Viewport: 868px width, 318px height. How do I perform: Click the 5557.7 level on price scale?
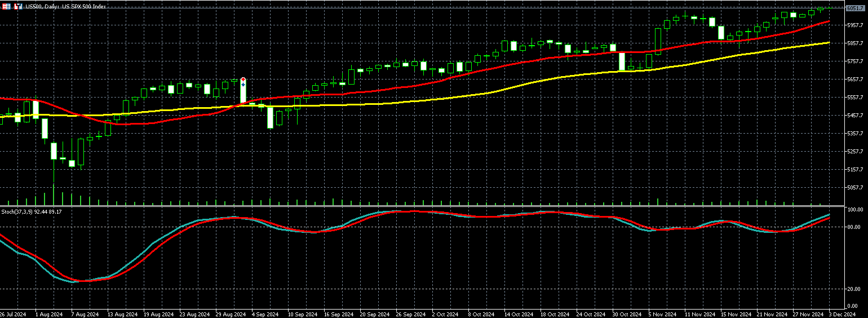point(855,97)
